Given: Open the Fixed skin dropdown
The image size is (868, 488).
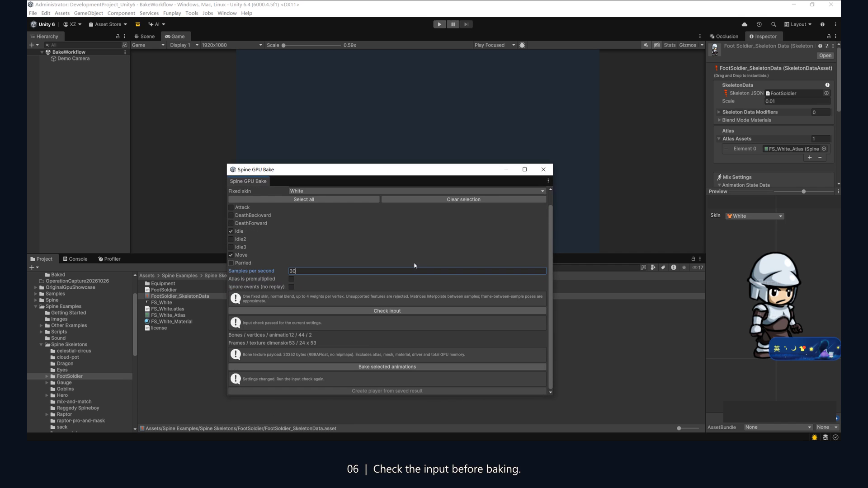Looking at the screenshot, I should pos(417,191).
